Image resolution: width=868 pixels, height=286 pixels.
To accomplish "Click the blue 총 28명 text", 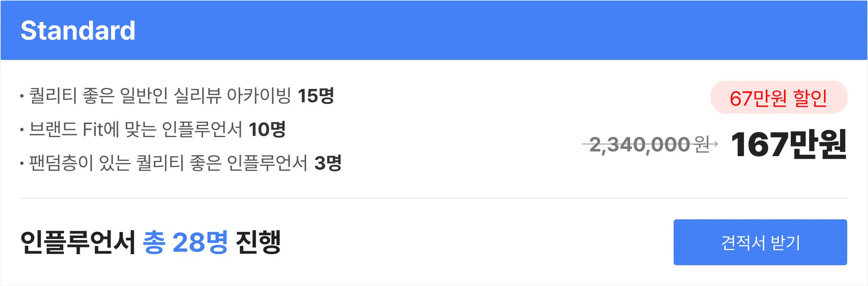I will [186, 242].
